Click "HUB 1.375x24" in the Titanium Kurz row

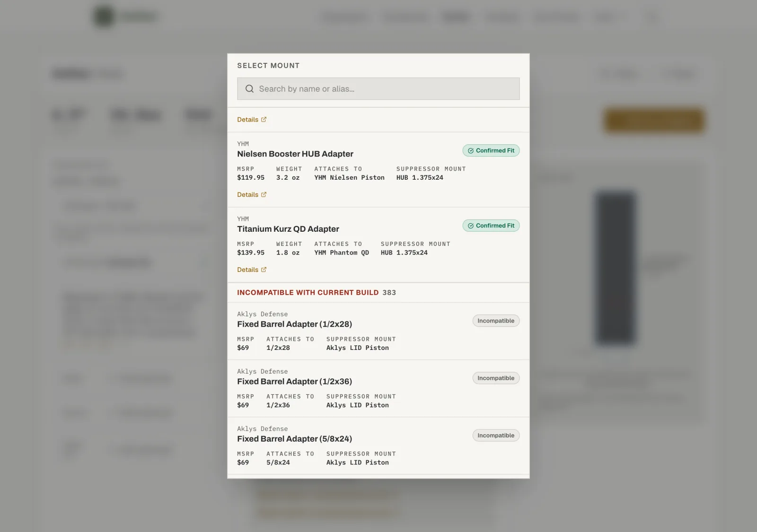(405, 253)
